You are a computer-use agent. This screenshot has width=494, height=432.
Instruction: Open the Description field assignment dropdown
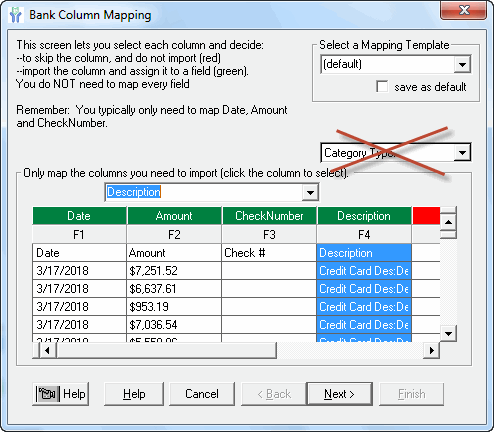[310, 192]
